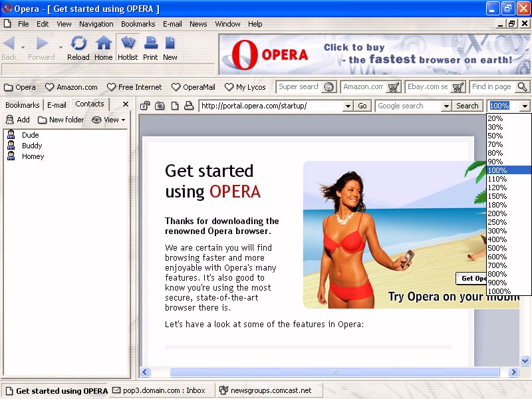Click the Find in page magnifier icon
Viewport: 532px width, 399px height.
coord(522,87)
